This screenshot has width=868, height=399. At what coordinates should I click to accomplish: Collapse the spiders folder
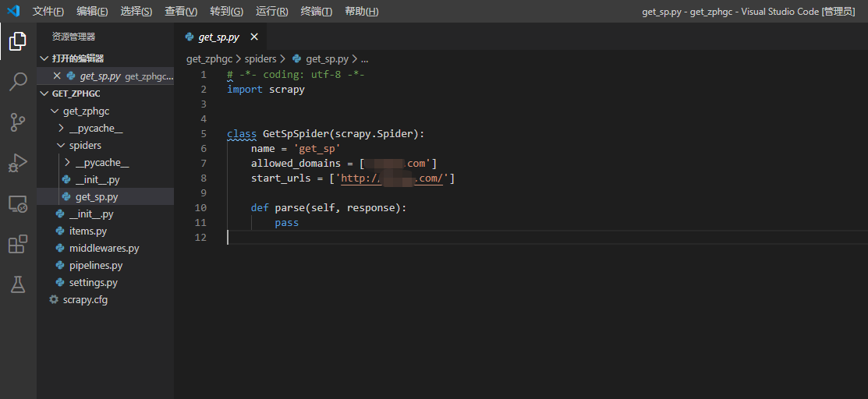click(61, 146)
